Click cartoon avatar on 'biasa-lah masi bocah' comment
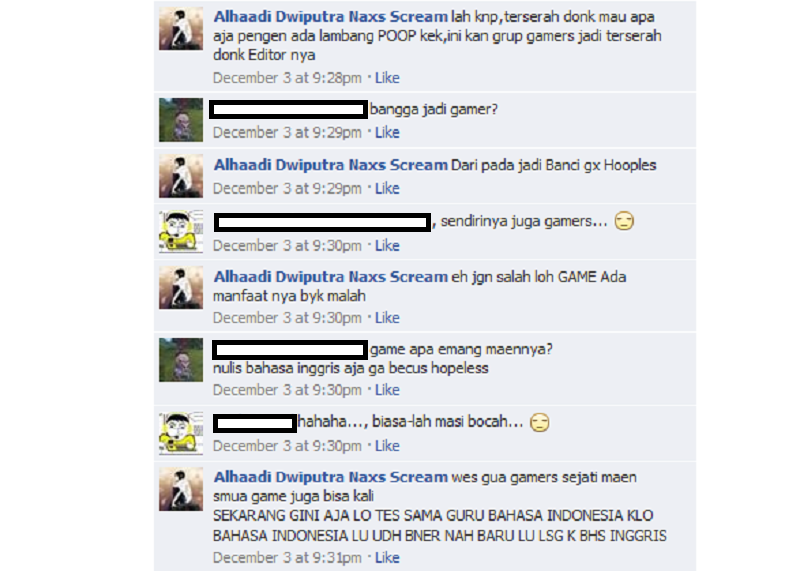The width and height of the screenshot is (800, 571). coord(181,433)
